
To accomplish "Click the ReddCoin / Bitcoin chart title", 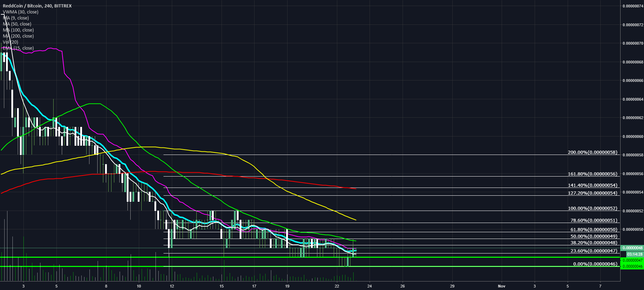I will pos(37,6).
